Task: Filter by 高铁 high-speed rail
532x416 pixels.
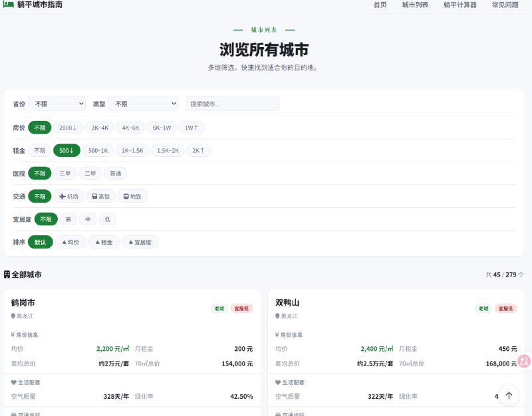Action: [101, 196]
